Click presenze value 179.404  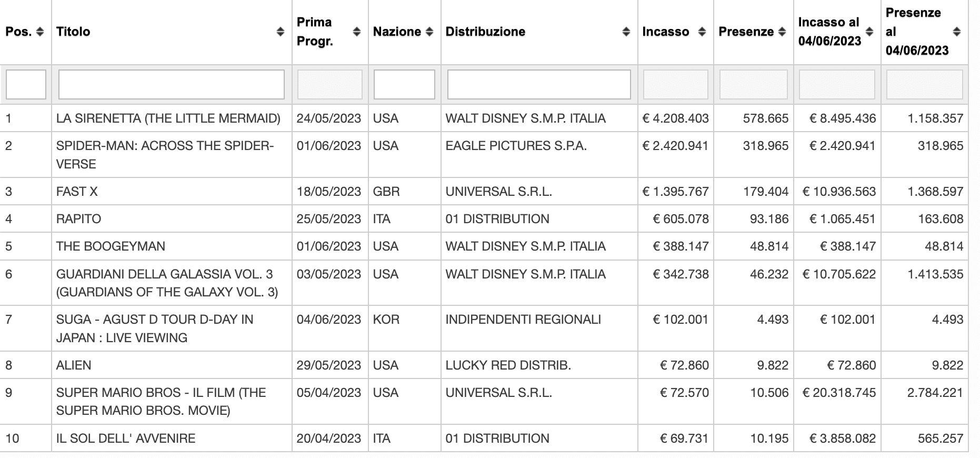(766, 192)
